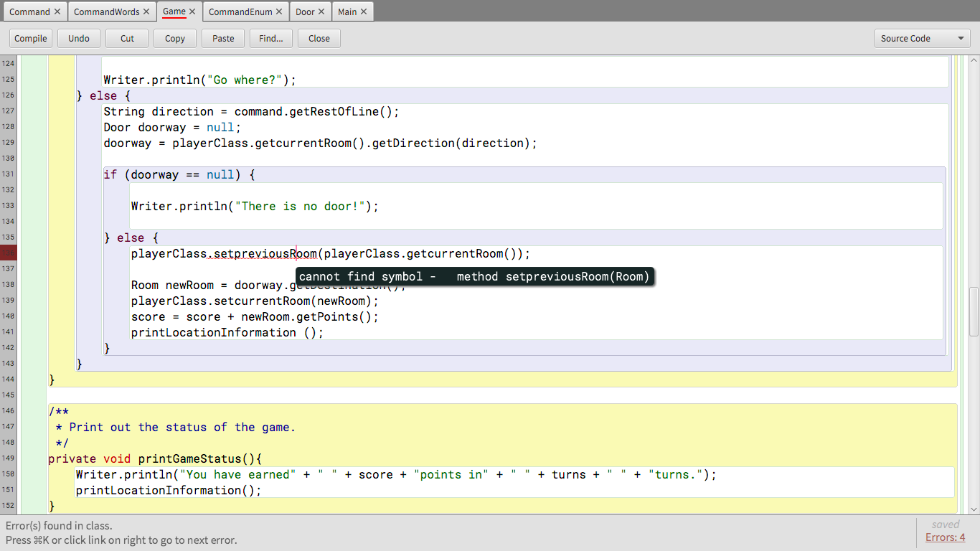The image size is (980, 551).
Task: Click the vertical scrollbar thumb
Action: click(x=974, y=311)
